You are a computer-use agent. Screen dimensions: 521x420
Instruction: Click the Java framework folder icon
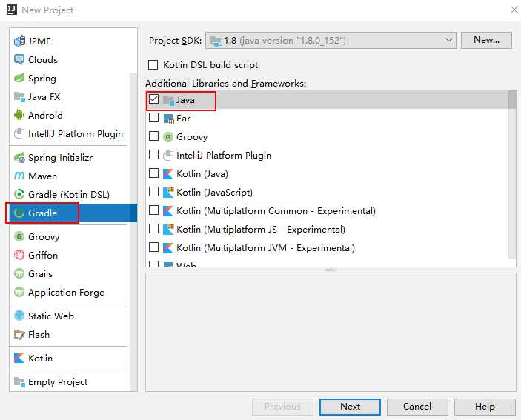[168, 100]
